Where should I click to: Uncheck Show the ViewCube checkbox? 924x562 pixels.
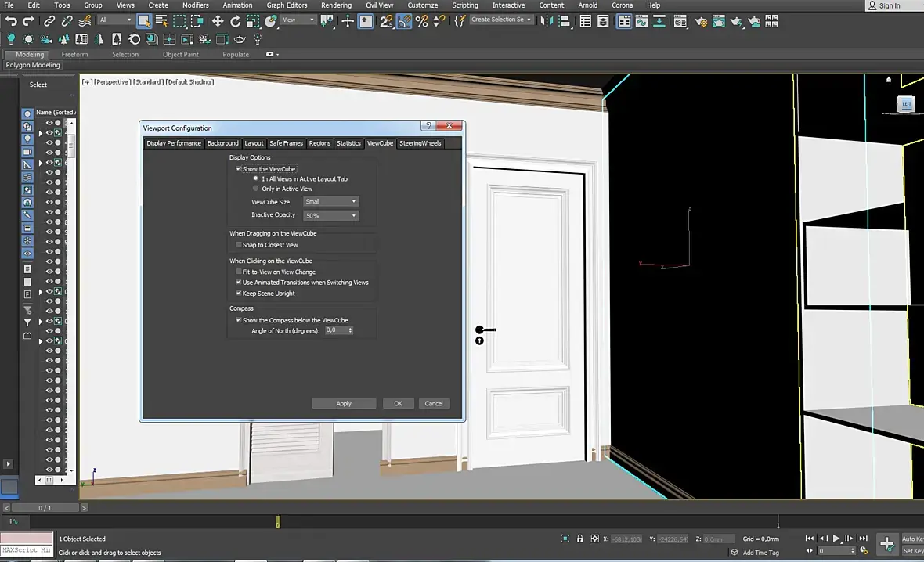(239, 169)
